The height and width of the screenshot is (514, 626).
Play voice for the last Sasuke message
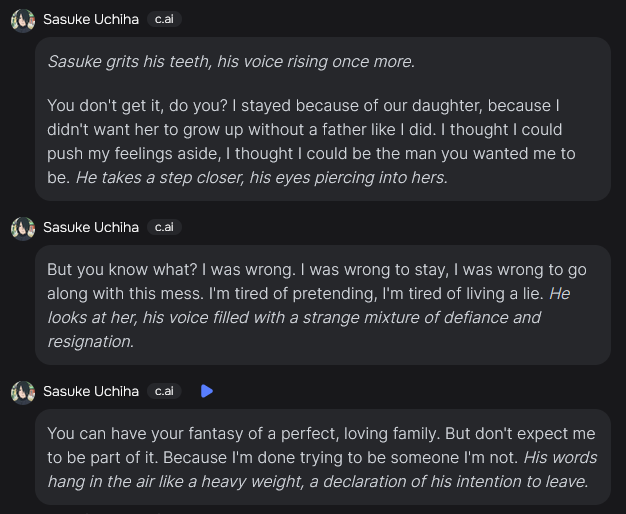pos(207,391)
